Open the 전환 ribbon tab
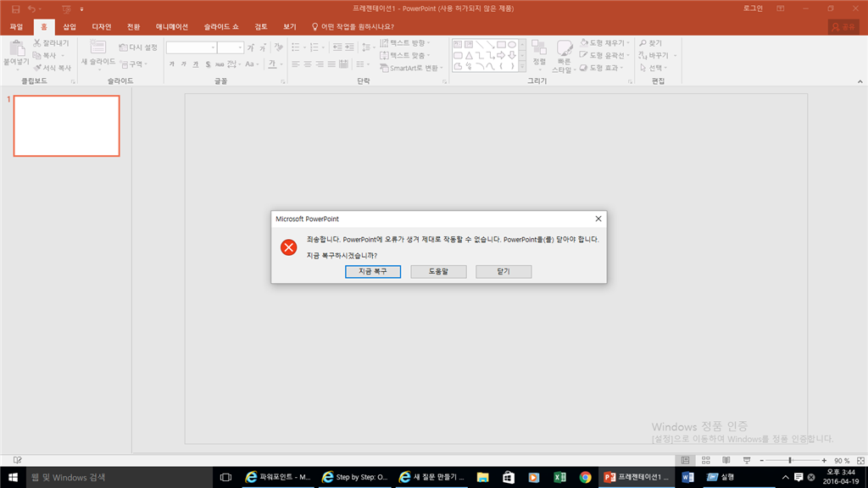The image size is (868, 488). point(133,26)
